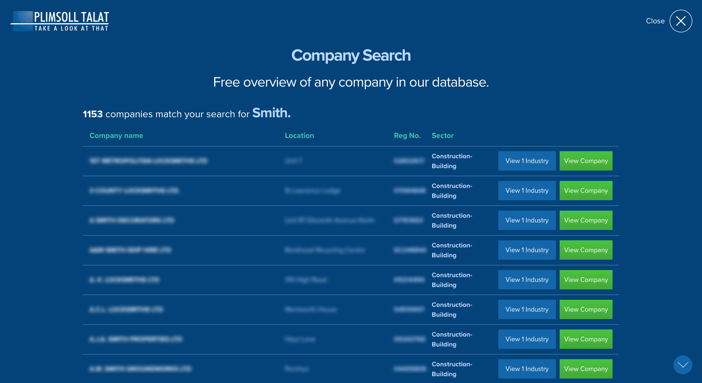
Task: Open View 1 Industry in first row
Action: [x=527, y=161]
